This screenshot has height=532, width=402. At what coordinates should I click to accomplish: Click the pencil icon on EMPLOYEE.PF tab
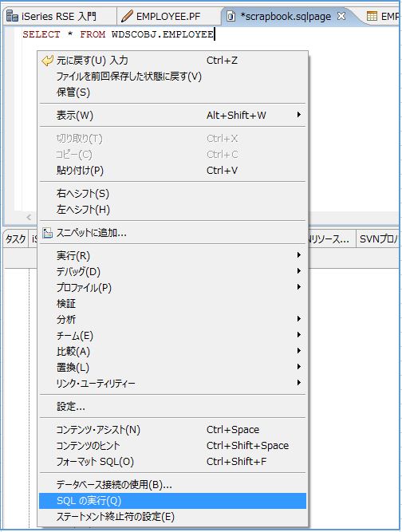(127, 16)
